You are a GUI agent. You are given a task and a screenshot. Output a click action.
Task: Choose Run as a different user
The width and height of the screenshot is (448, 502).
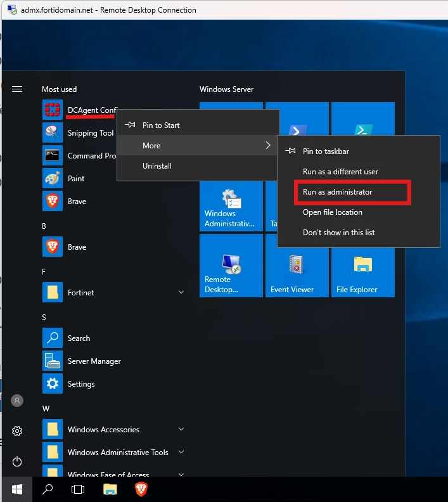[x=359, y=172]
